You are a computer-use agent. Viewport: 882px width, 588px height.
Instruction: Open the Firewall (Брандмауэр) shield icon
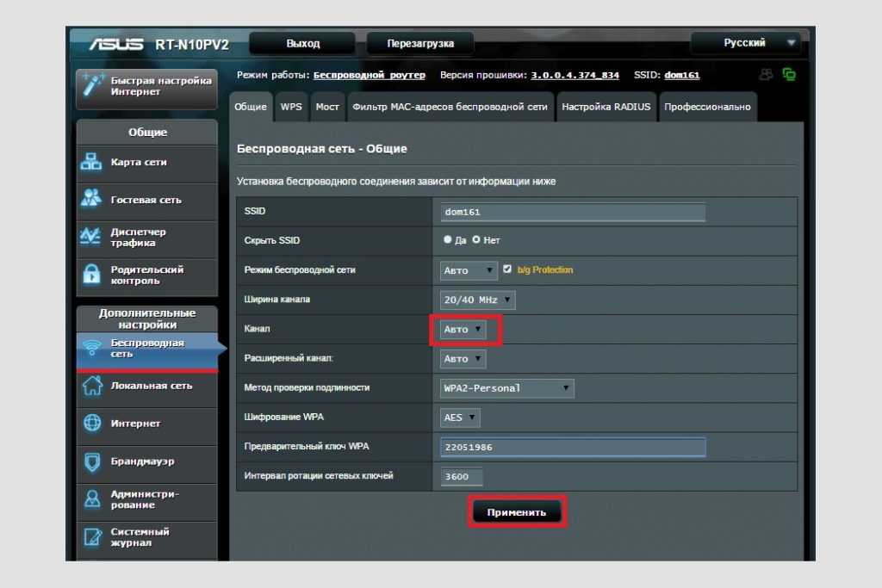(x=91, y=461)
